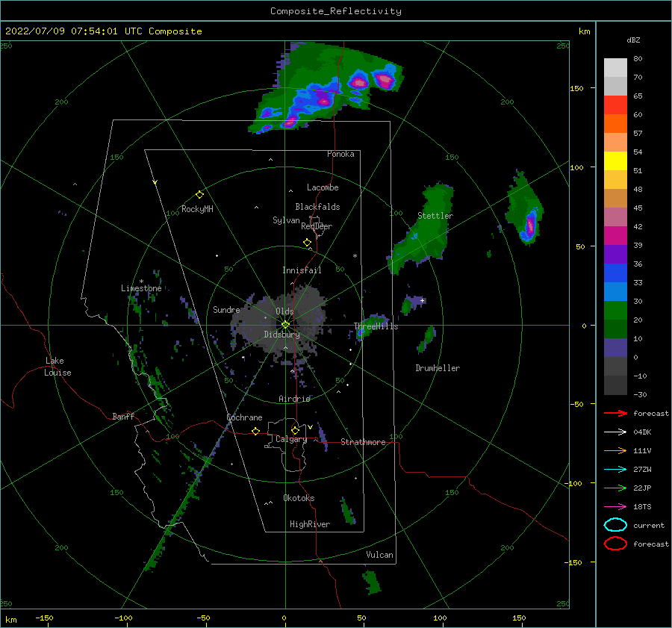
Task: Click the white 04DK arrow icon
Action: pyautogui.click(x=615, y=432)
